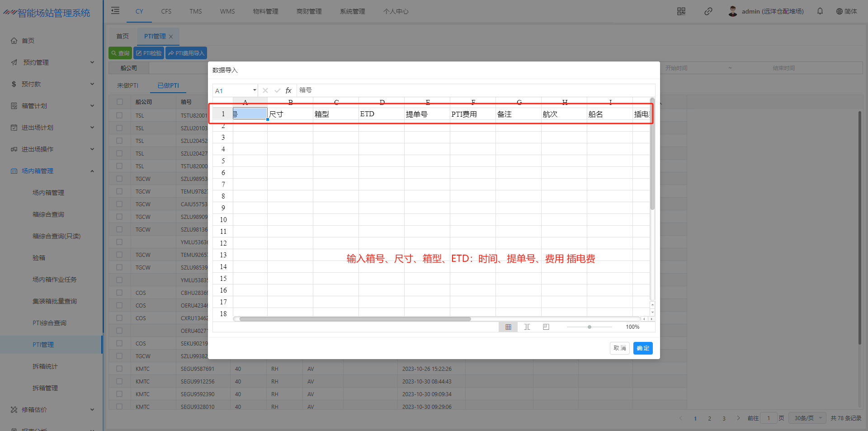Screen dimensions: 868x431
Task: Switch to the WMS top menu
Action: point(227,11)
